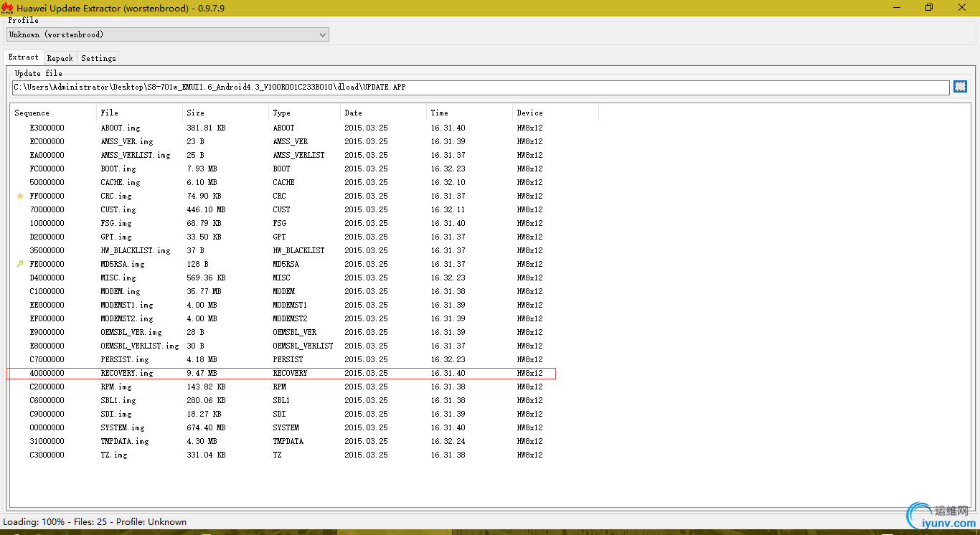Click the key icon beside MD5RSA.img row
Screen dimensions: 980x535
coord(20,264)
